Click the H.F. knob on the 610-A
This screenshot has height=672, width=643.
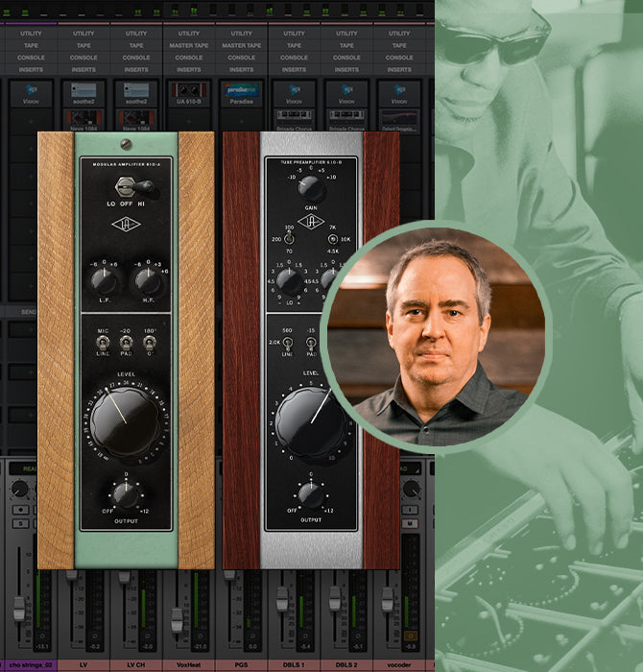click(x=148, y=280)
